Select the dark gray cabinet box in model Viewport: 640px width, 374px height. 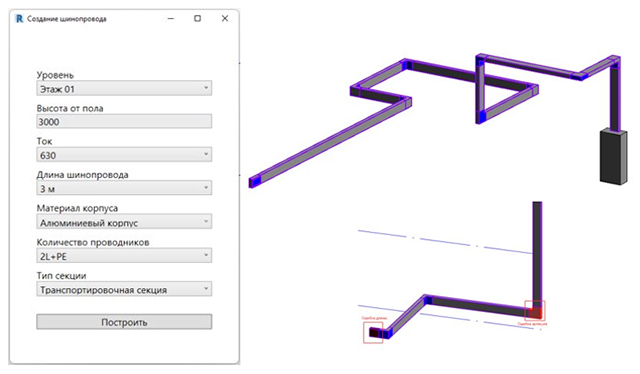point(613,157)
